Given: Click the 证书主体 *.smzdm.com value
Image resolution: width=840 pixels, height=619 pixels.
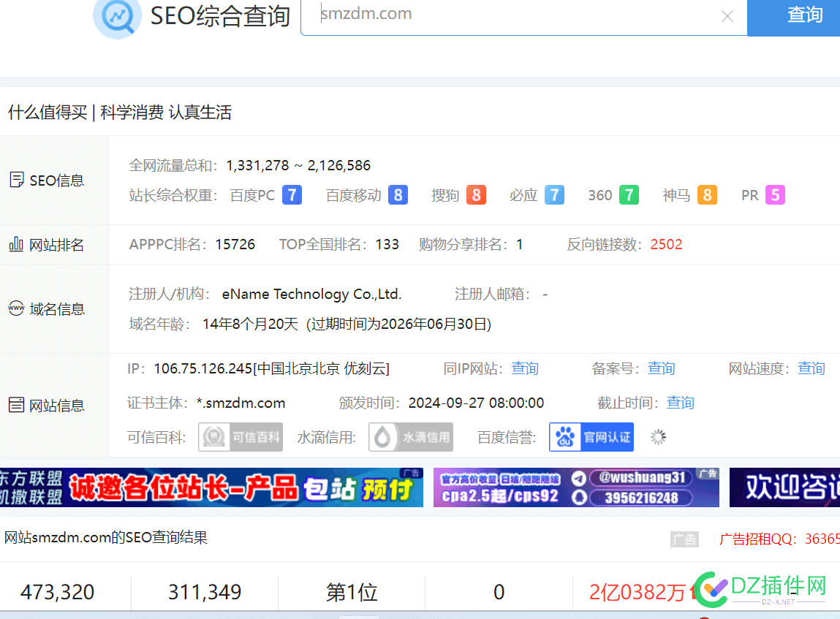Looking at the screenshot, I should click(x=241, y=403).
